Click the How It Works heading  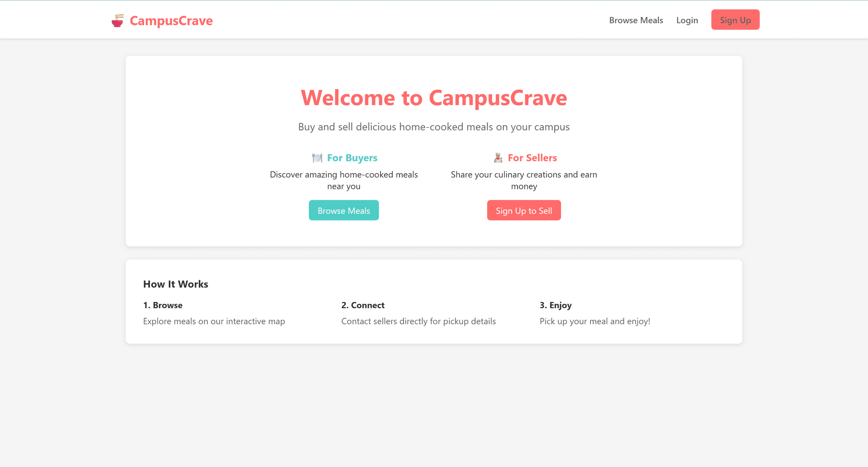(175, 284)
